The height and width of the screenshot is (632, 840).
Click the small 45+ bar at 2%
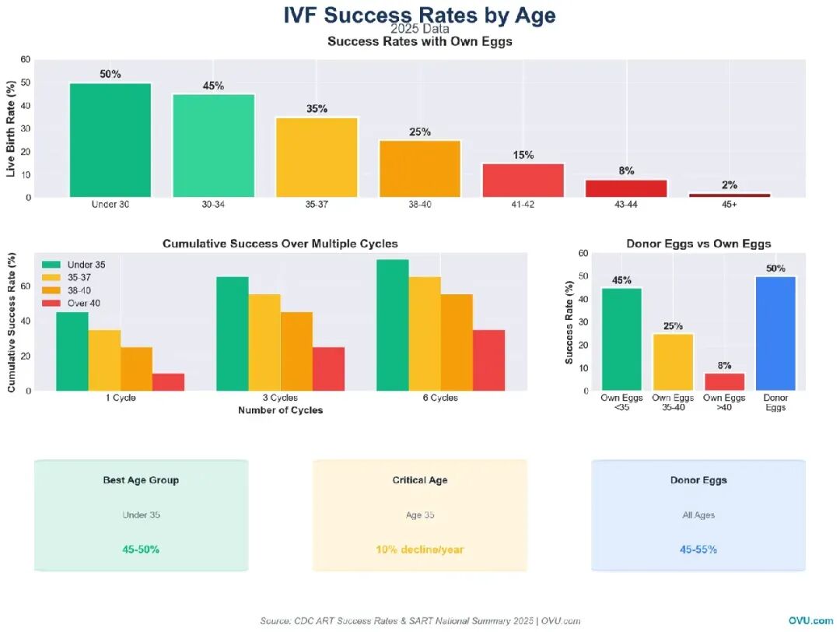729,195
